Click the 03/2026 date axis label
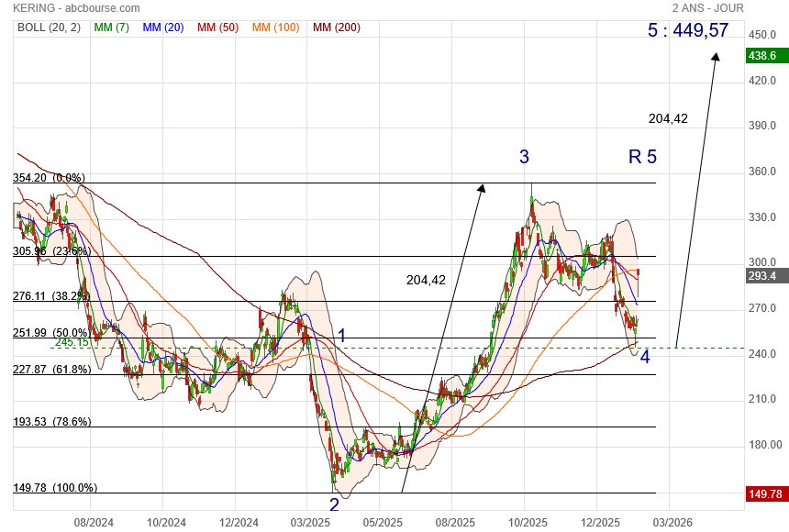 click(672, 523)
